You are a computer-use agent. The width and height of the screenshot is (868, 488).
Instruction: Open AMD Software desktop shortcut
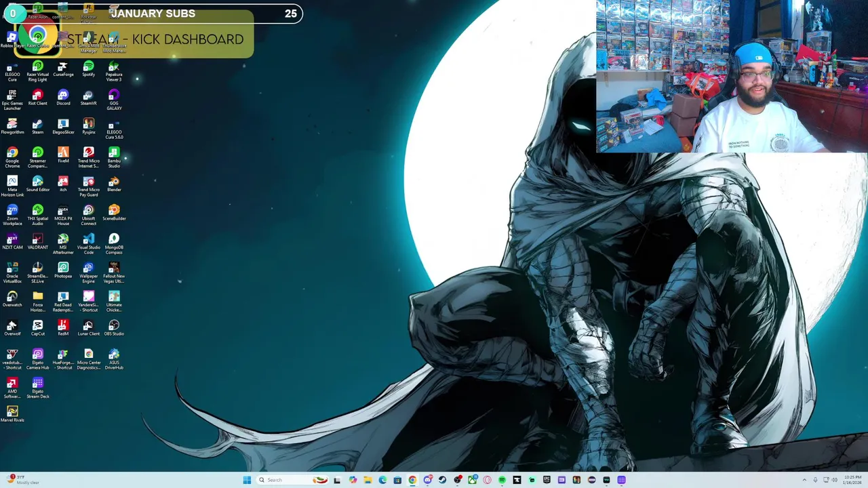pos(12,388)
